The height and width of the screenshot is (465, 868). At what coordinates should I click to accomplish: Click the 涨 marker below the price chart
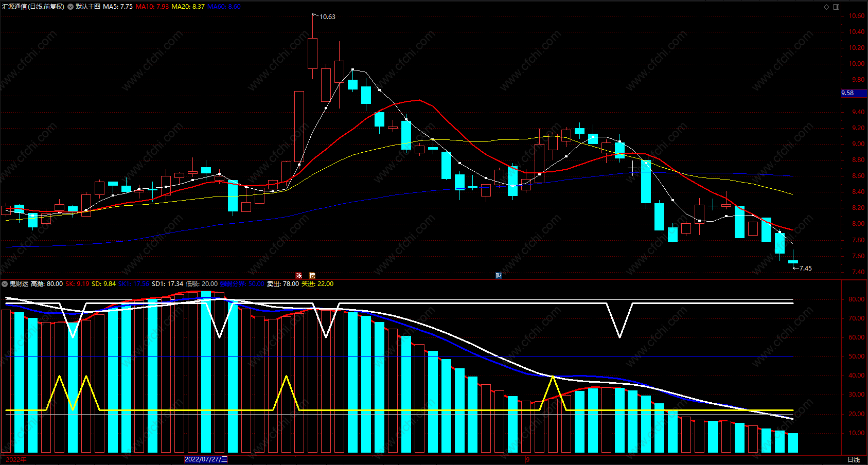click(298, 276)
